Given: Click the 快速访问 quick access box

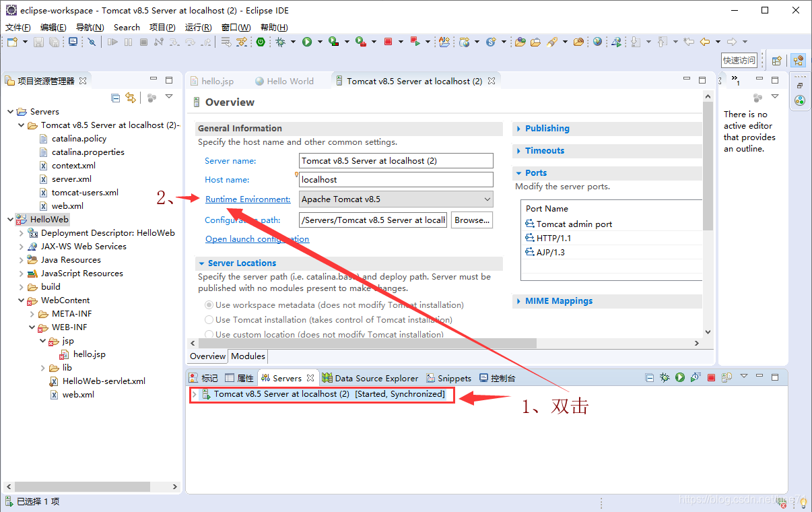Looking at the screenshot, I should pos(739,60).
